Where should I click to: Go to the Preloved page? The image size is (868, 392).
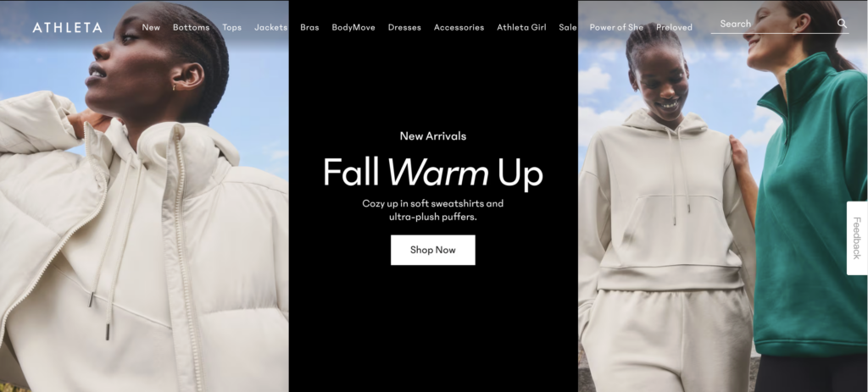pos(674,27)
